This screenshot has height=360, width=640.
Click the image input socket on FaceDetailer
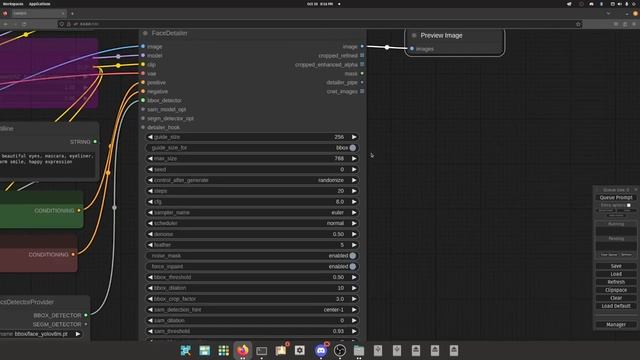(143, 47)
